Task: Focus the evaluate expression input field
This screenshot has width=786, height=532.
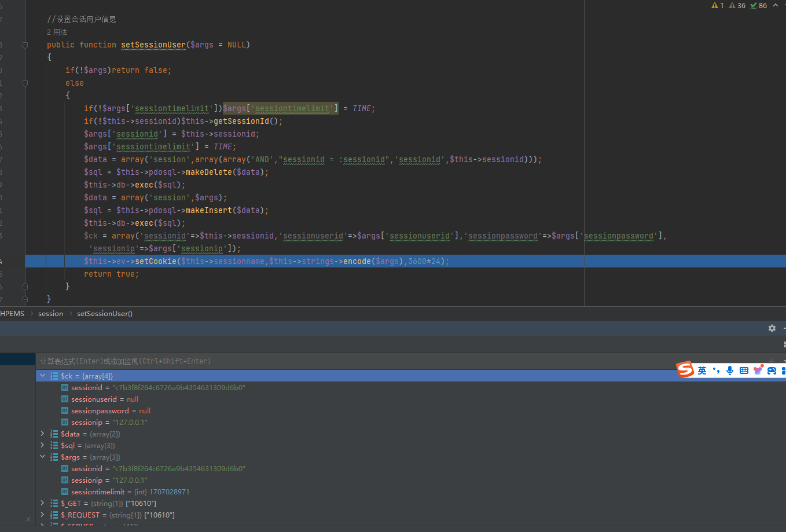Action: coord(399,361)
